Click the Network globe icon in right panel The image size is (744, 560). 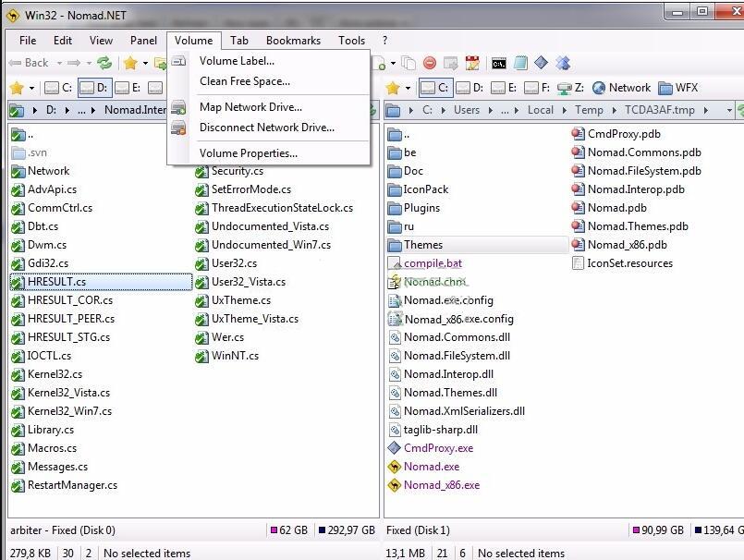(x=599, y=88)
